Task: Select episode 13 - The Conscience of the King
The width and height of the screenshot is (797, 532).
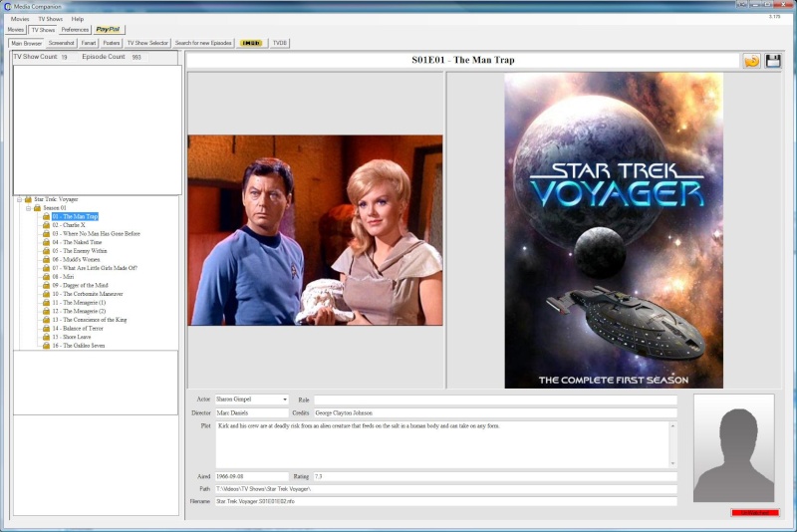Action: tap(90, 320)
